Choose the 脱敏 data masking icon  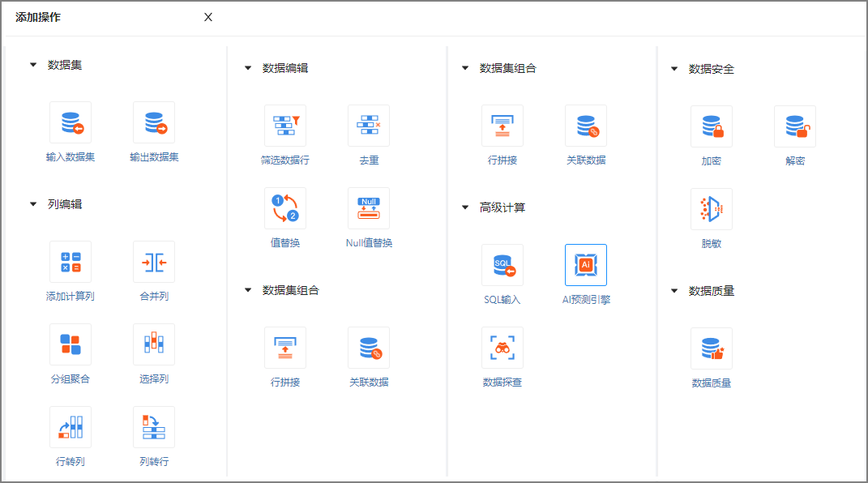(x=712, y=209)
